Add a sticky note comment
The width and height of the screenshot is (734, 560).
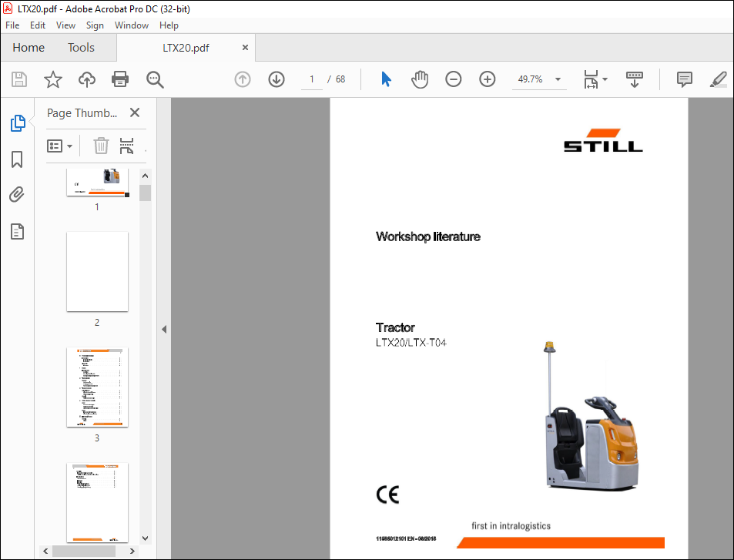685,79
